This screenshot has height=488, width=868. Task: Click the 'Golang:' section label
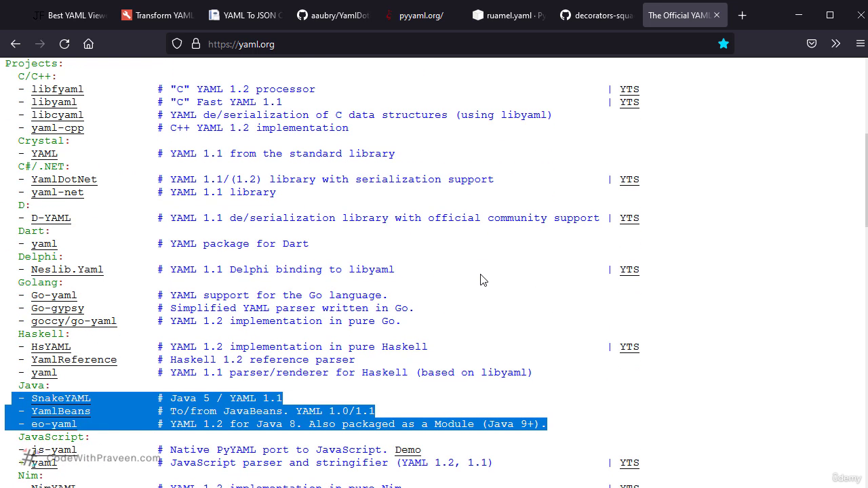(41, 283)
